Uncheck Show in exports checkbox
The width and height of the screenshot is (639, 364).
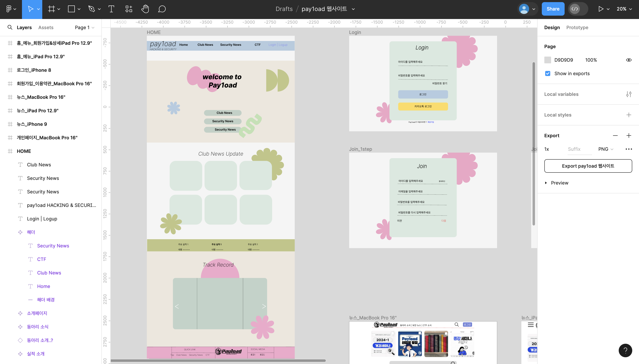[548, 73]
